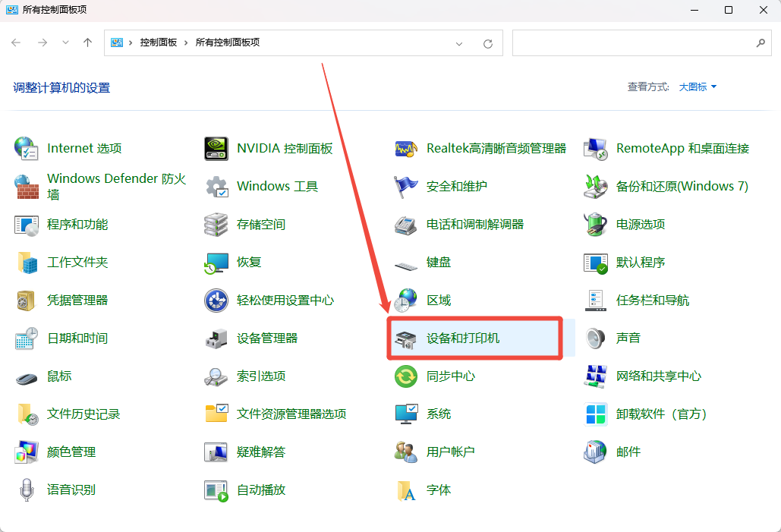781x532 pixels.
Task: Open the 轻松使用设置中心 icon
Action: [x=216, y=301]
